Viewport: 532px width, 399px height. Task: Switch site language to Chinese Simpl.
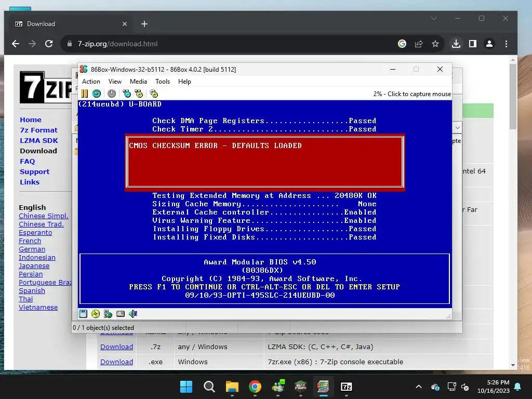click(x=44, y=216)
